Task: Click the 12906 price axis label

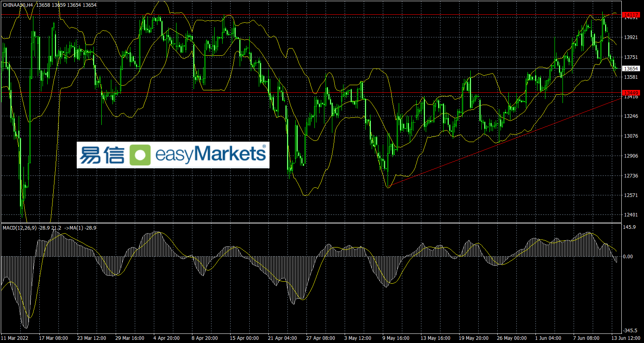Action: tap(631, 156)
